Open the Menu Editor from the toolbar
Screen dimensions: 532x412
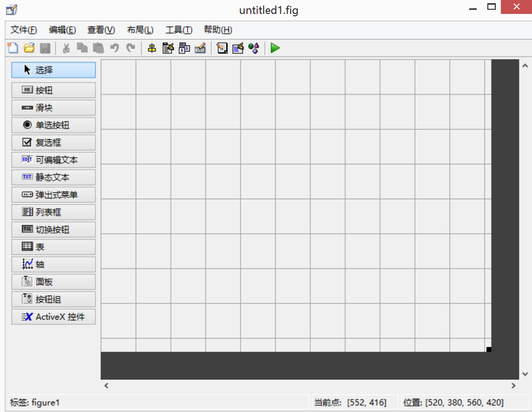(168, 48)
